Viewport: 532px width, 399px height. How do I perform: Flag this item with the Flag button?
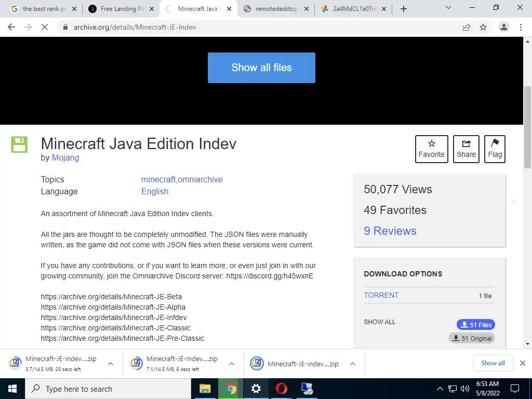[495, 149]
